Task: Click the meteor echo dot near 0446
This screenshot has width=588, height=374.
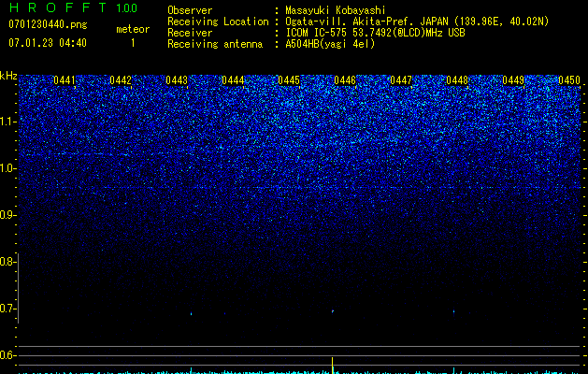Action: [332, 311]
